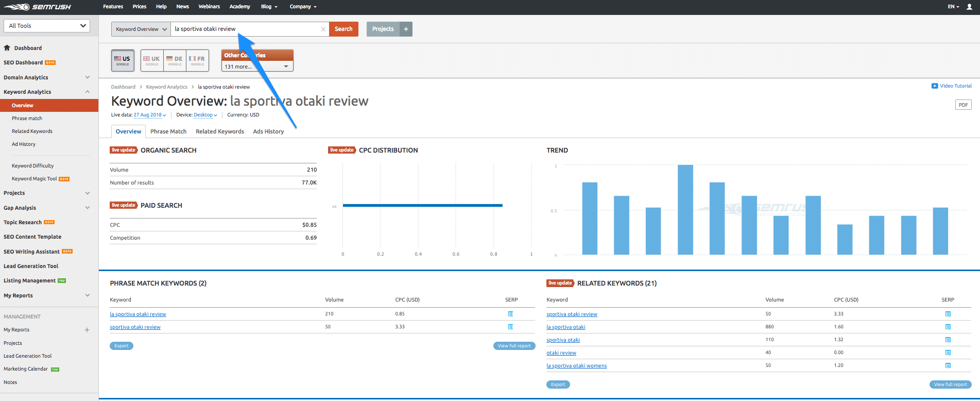Open SERP icon for la sportiva otaki review
Screen dimensions: 980x401
coord(510,314)
